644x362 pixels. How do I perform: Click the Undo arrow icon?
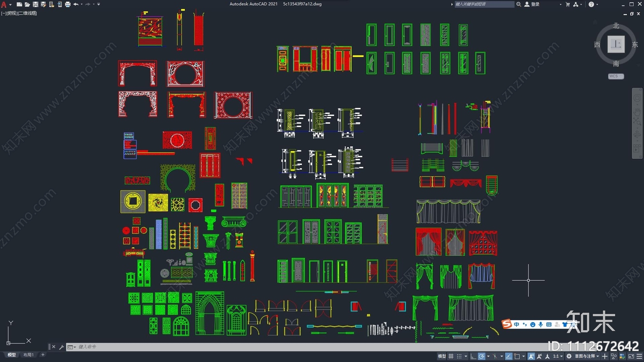[76, 4]
